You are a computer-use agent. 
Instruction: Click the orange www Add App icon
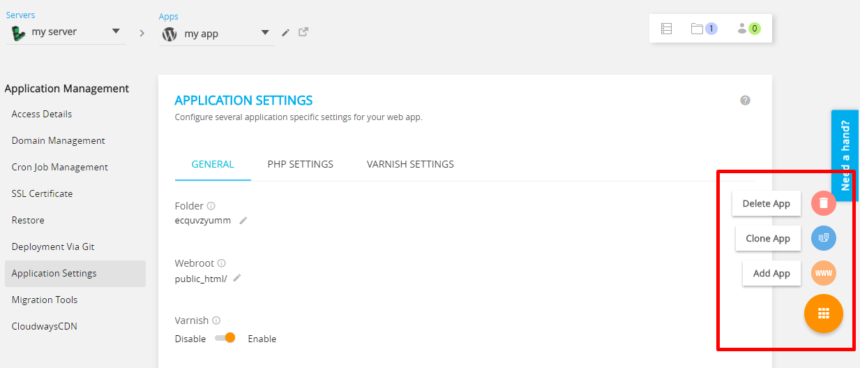823,273
